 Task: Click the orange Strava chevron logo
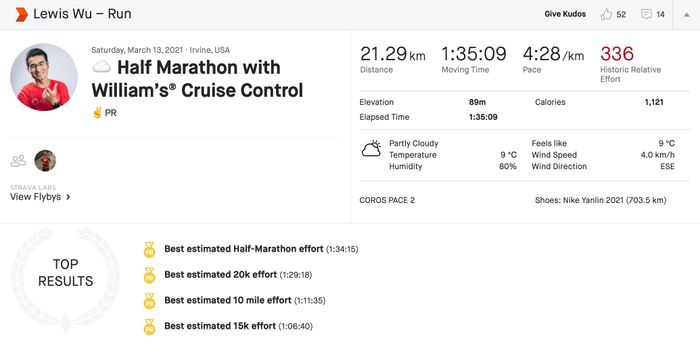pyautogui.click(x=21, y=14)
